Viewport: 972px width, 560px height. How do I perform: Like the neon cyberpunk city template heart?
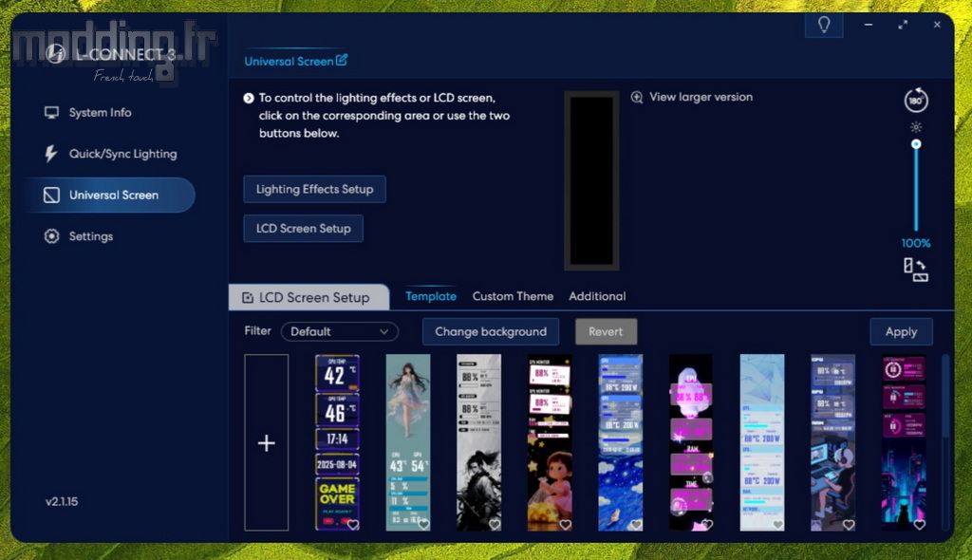click(x=919, y=524)
